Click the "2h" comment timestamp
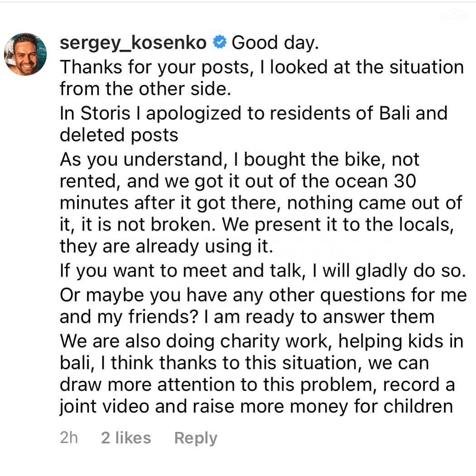This screenshot has height=476, width=476. 68,438
